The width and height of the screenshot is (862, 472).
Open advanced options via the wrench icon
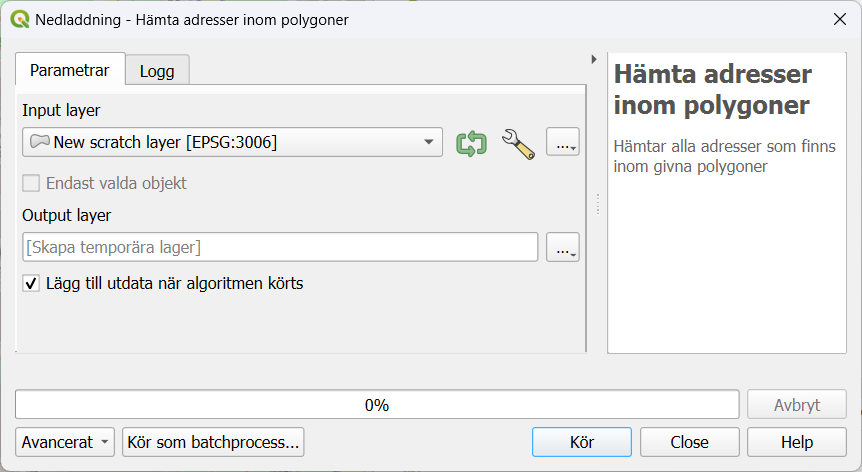(x=518, y=143)
